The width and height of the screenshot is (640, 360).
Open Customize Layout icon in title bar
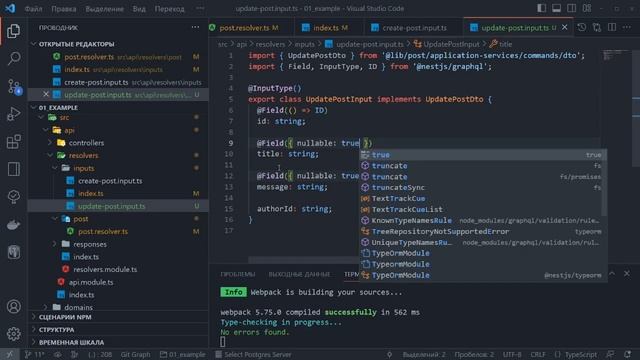587,8
